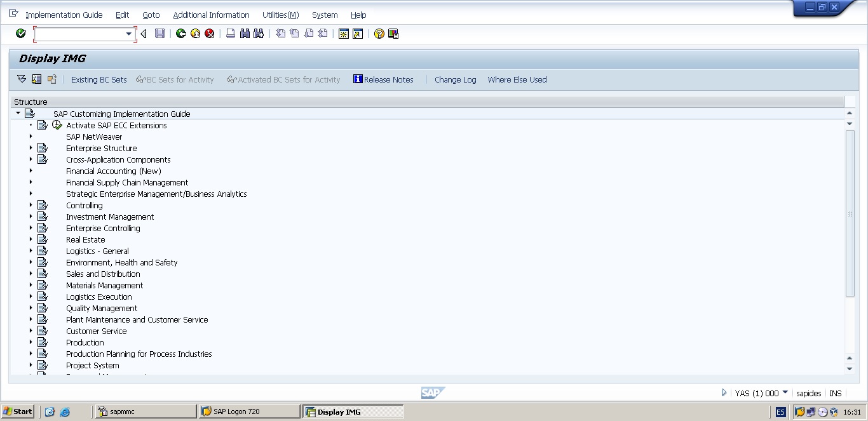This screenshot has height=421, width=868.
Task: Switch to the sapmmc taskbar window
Action: pos(145,411)
